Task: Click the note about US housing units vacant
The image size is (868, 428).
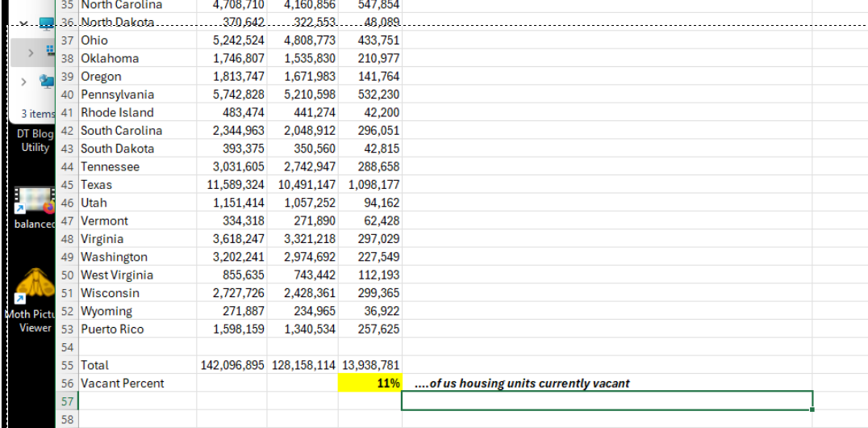Action: click(522, 384)
